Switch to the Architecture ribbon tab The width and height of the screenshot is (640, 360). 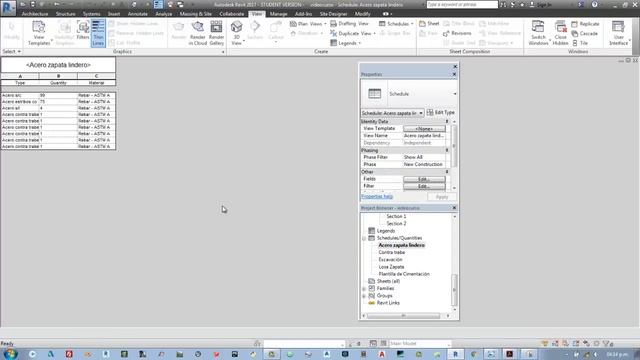tap(35, 14)
